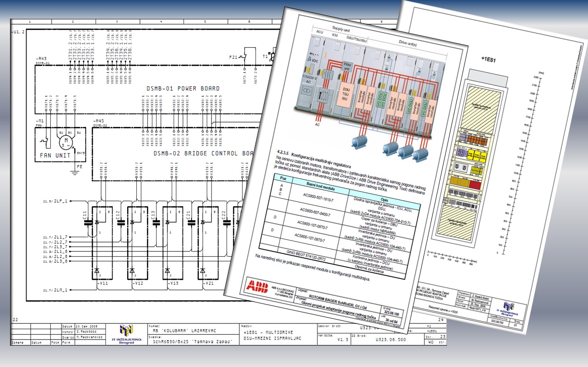Select the fan motor M symbol in FAN UNIT
This screenshot has width=588, height=367.
(65, 143)
